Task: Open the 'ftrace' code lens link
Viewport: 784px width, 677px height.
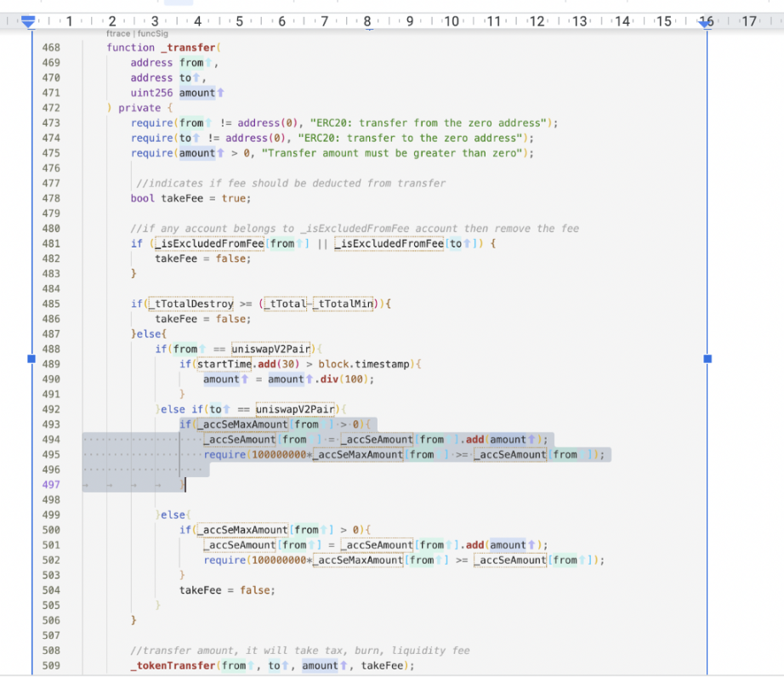Action: pos(117,33)
